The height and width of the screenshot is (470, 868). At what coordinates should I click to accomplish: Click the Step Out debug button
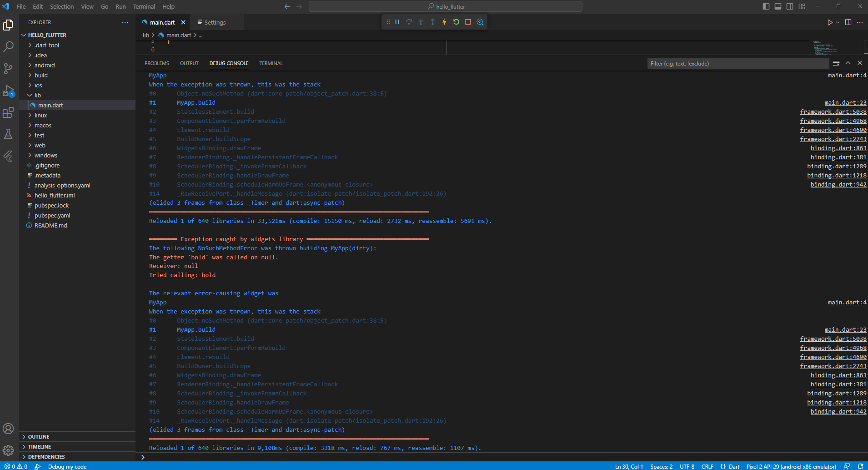[x=433, y=22]
